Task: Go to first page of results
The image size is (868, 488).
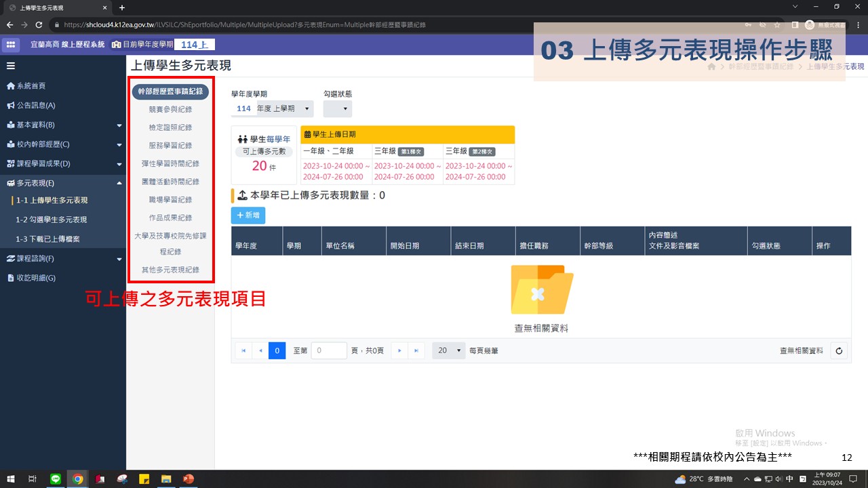Action: click(x=243, y=350)
